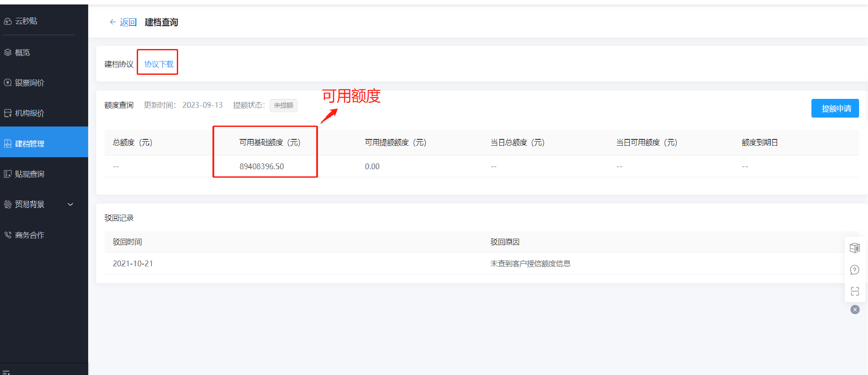Open the 概览 overview menu item
This screenshot has width=868, height=375.
point(22,53)
